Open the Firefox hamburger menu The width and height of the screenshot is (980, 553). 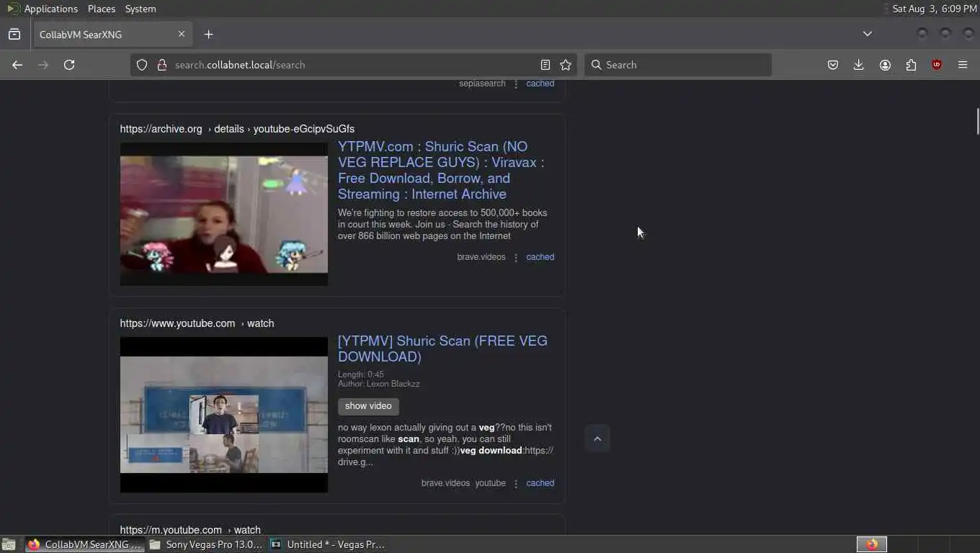pyautogui.click(x=963, y=65)
